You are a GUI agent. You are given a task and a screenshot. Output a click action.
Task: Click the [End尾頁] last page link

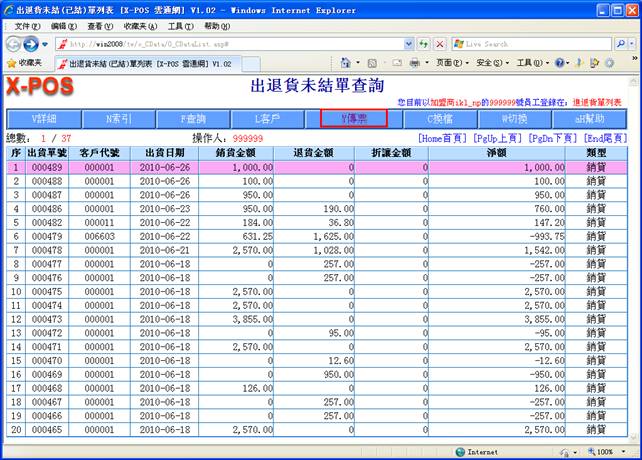click(604, 137)
